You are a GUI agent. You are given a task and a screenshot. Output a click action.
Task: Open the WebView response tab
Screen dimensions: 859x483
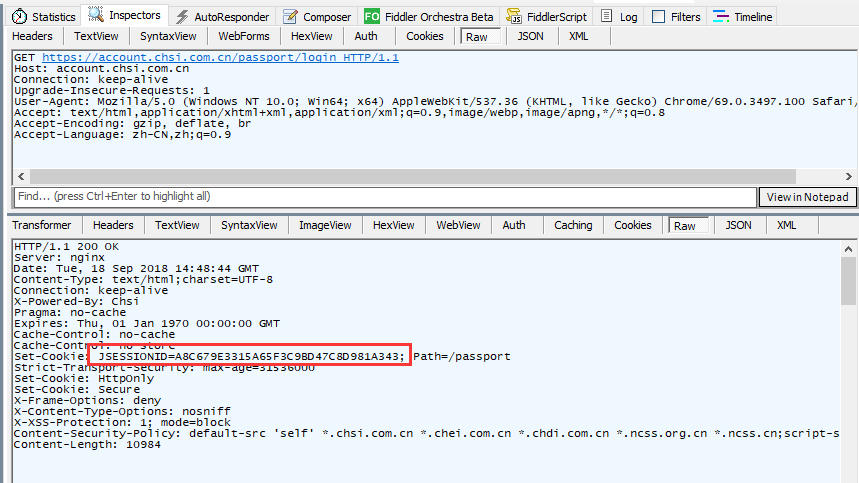tap(458, 225)
